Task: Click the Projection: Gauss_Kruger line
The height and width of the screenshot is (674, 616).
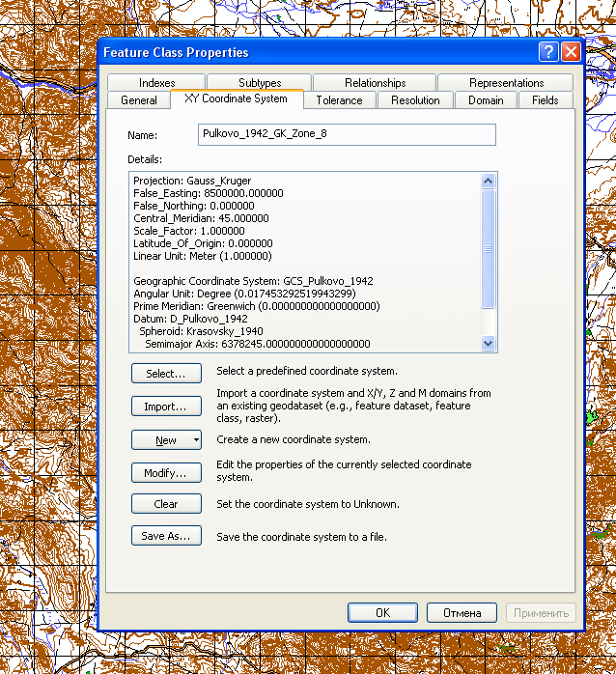Action: tap(192, 181)
